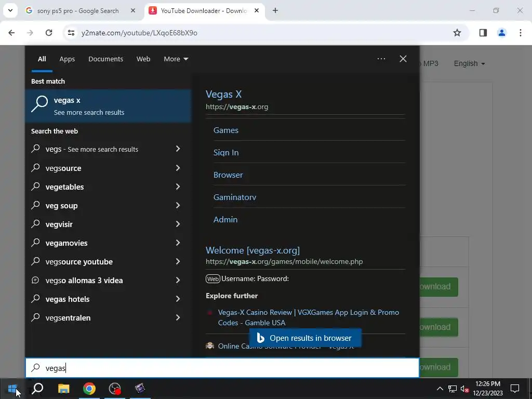
Task: Open the Browser link in preview
Action: (228, 175)
